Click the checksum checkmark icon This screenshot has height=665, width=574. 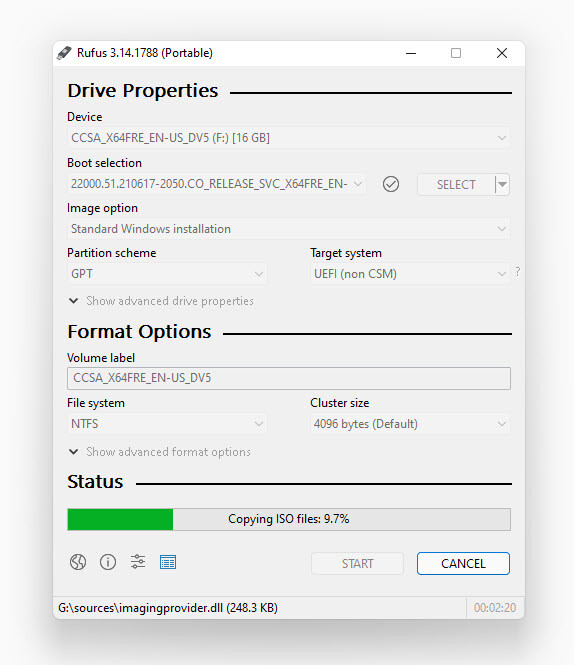pyautogui.click(x=391, y=184)
